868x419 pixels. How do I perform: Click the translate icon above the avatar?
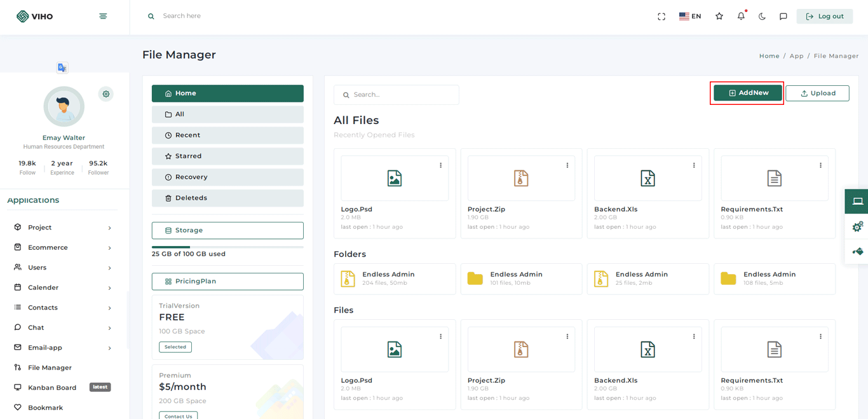point(62,68)
